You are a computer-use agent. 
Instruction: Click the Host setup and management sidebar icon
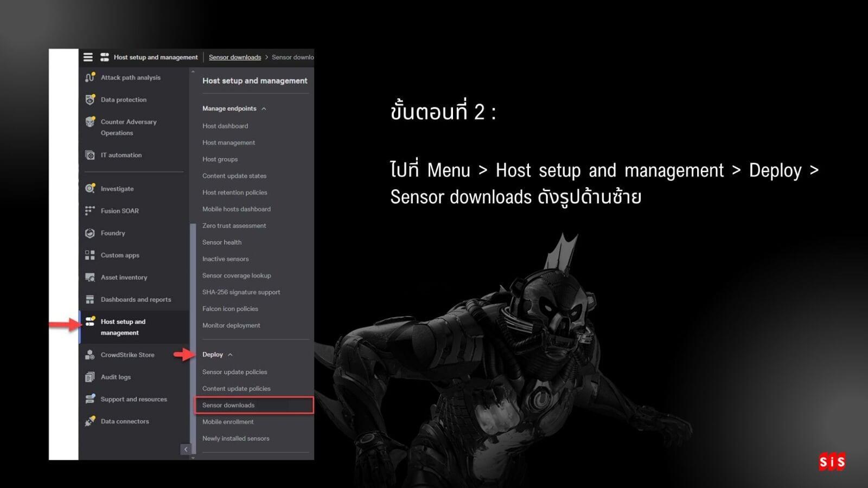(90, 322)
